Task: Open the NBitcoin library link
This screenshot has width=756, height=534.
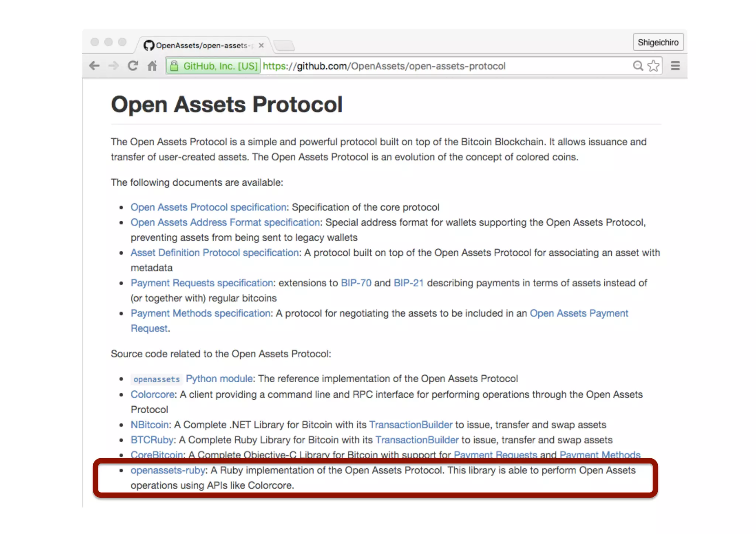Action: click(x=150, y=424)
